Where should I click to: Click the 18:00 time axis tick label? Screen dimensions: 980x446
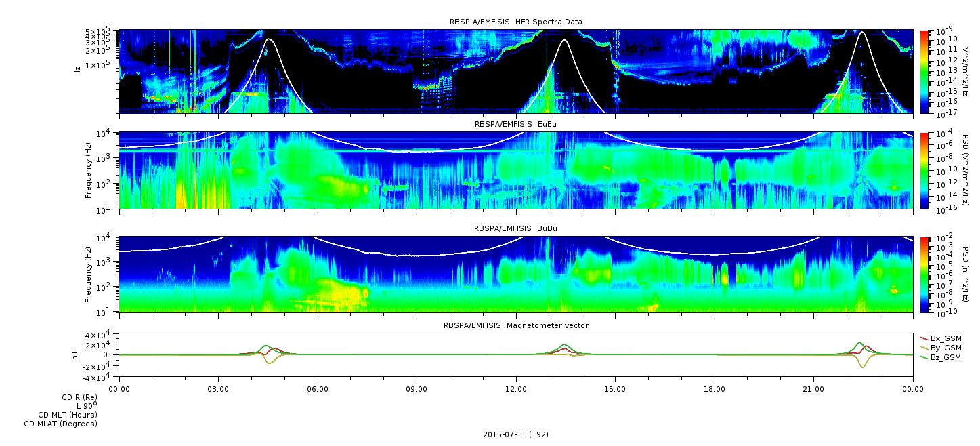pos(715,389)
